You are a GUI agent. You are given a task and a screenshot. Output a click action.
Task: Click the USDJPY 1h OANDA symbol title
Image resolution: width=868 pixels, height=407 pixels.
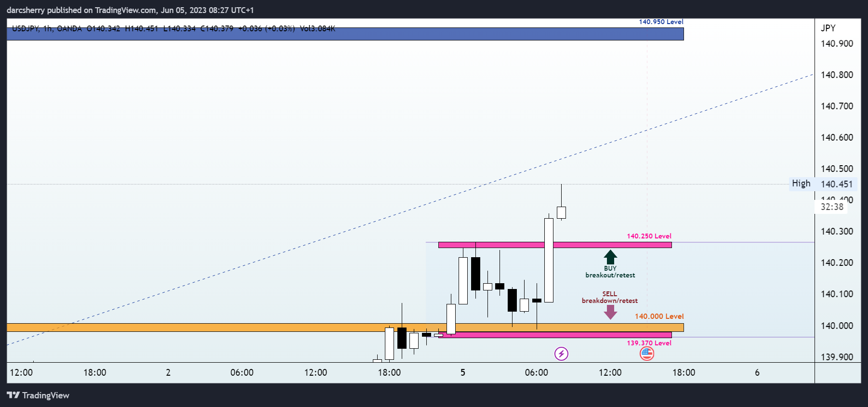47,28
